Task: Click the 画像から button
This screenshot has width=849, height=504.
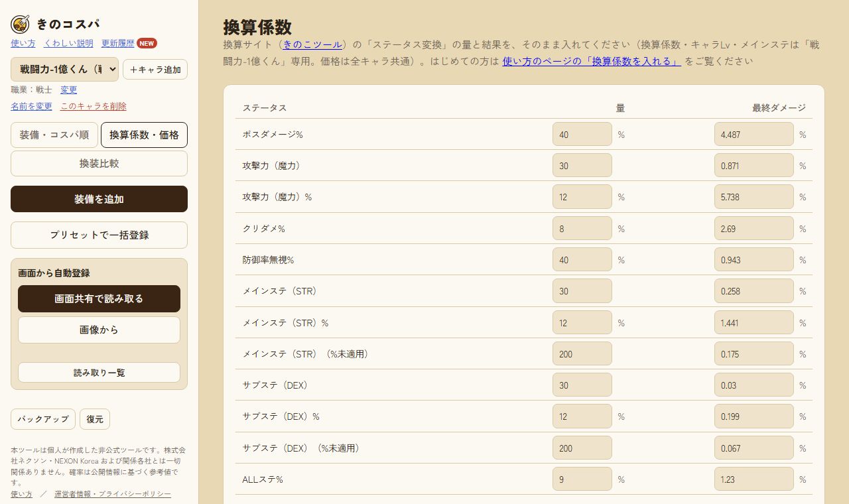Action: (99, 330)
